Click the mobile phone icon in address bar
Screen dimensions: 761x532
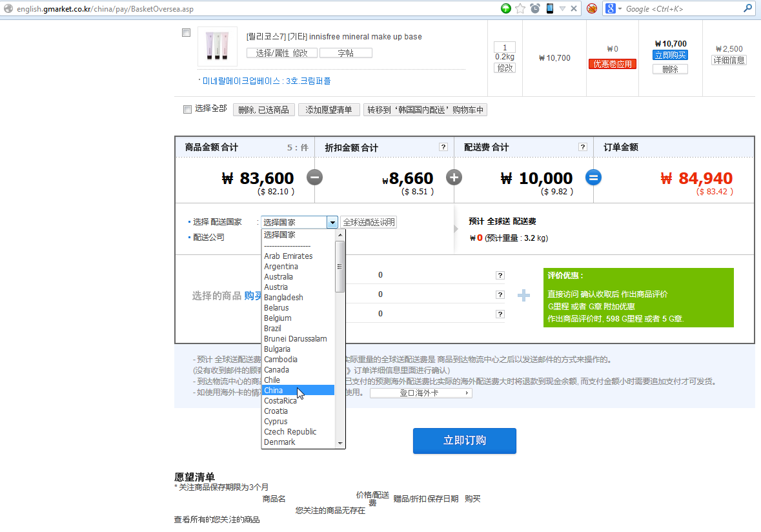pos(549,8)
